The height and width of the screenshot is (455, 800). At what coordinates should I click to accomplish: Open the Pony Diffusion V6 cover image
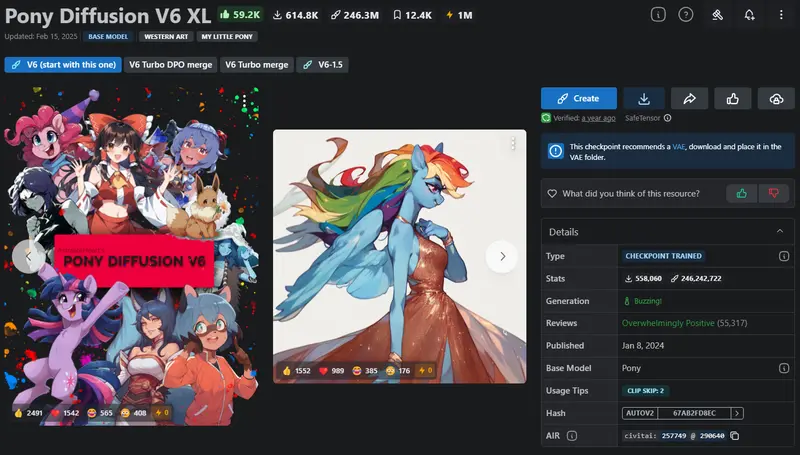click(132, 257)
